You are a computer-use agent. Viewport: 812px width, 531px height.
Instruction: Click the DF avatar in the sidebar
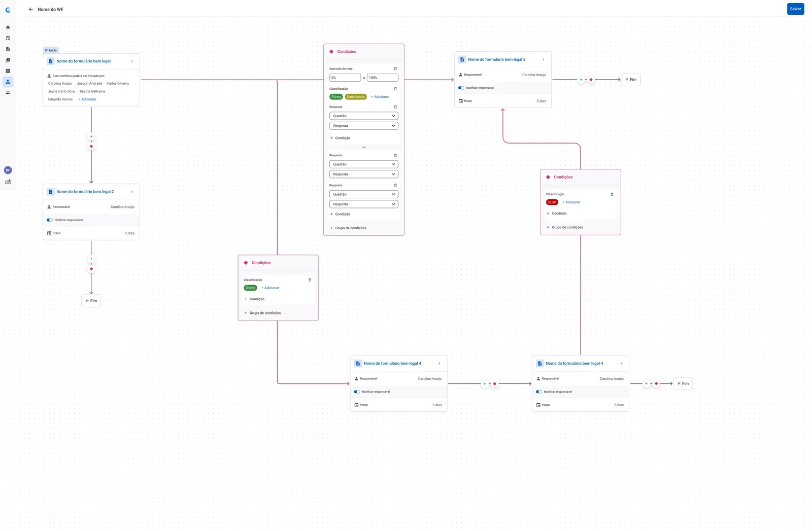point(8,170)
